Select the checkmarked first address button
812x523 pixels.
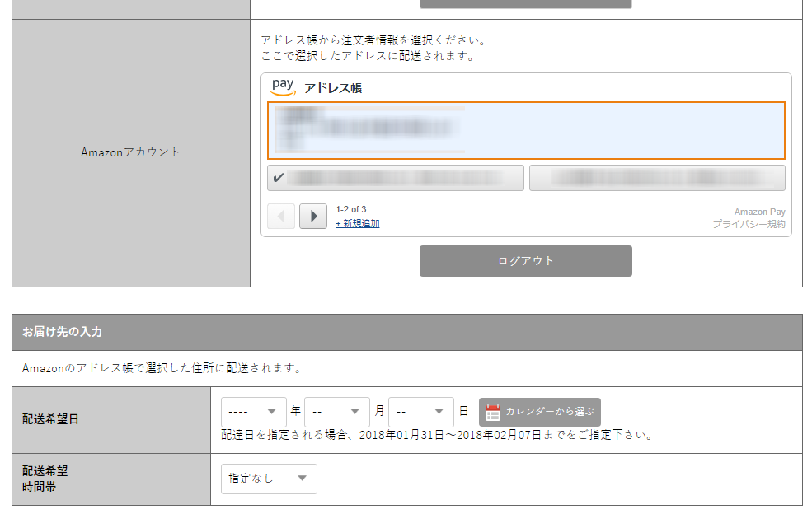click(x=396, y=178)
